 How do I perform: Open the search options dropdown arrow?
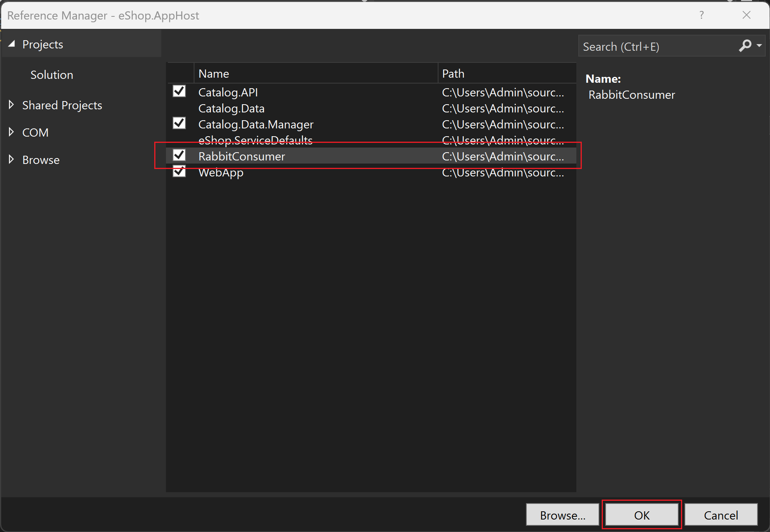(759, 46)
